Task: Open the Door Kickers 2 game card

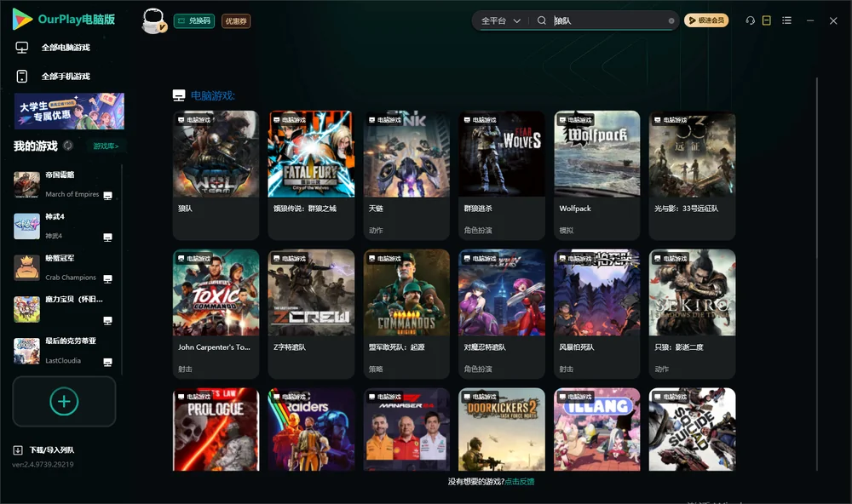Action: coord(502,429)
